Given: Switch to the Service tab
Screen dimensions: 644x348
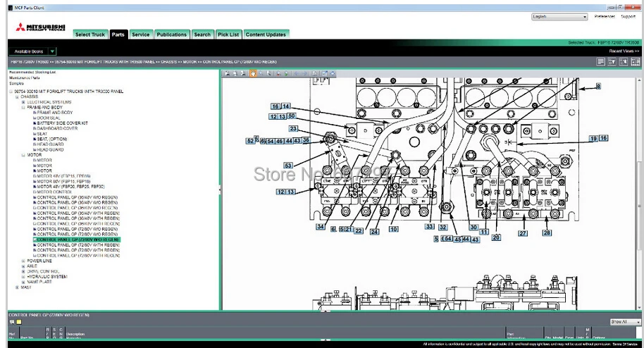Looking at the screenshot, I should pos(141,35).
